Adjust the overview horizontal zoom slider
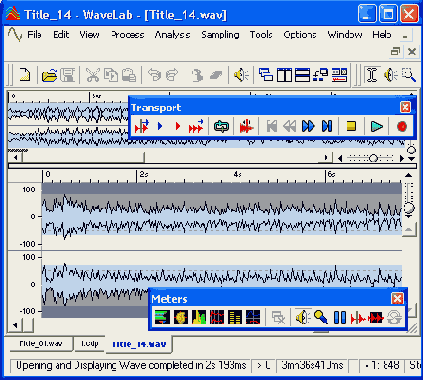The height and width of the screenshot is (380, 423). point(373,158)
